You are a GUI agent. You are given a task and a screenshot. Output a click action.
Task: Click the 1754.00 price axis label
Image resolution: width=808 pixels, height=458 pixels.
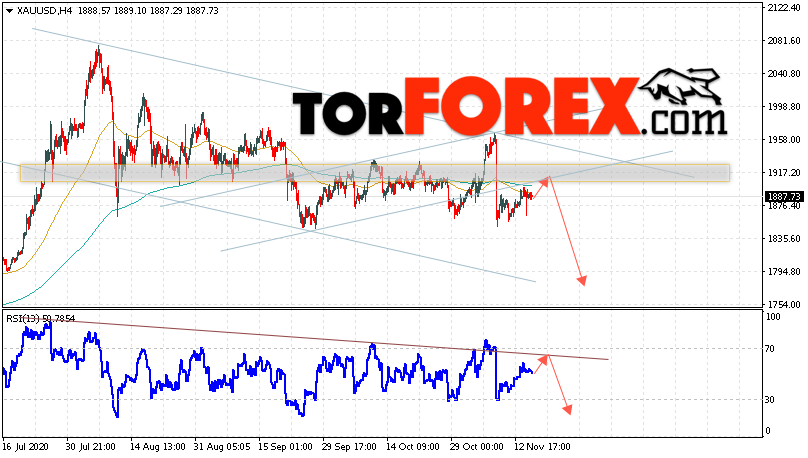tap(783, 304)
